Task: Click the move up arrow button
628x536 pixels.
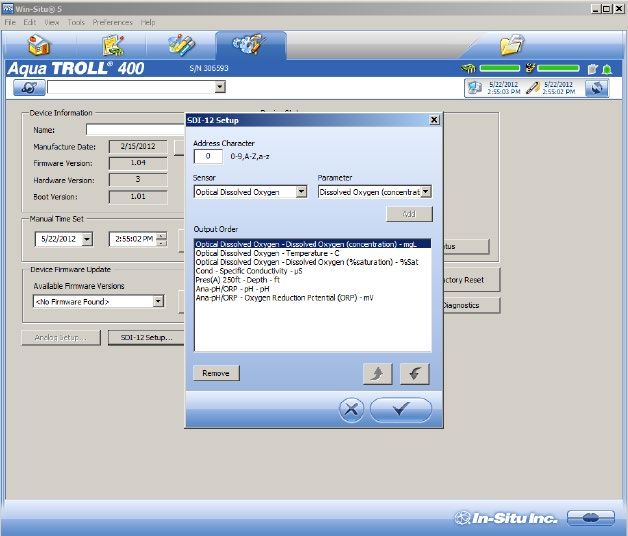Action: coord(377,374)
